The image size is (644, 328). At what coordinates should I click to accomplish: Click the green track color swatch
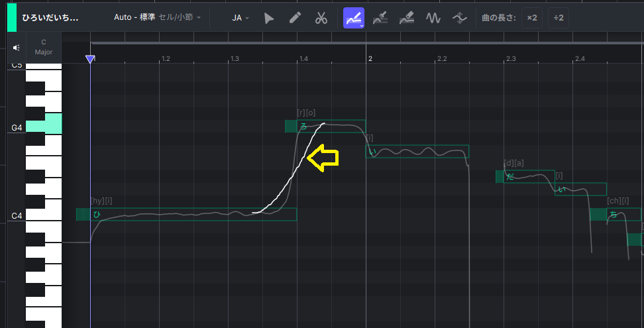click(12, 17)
